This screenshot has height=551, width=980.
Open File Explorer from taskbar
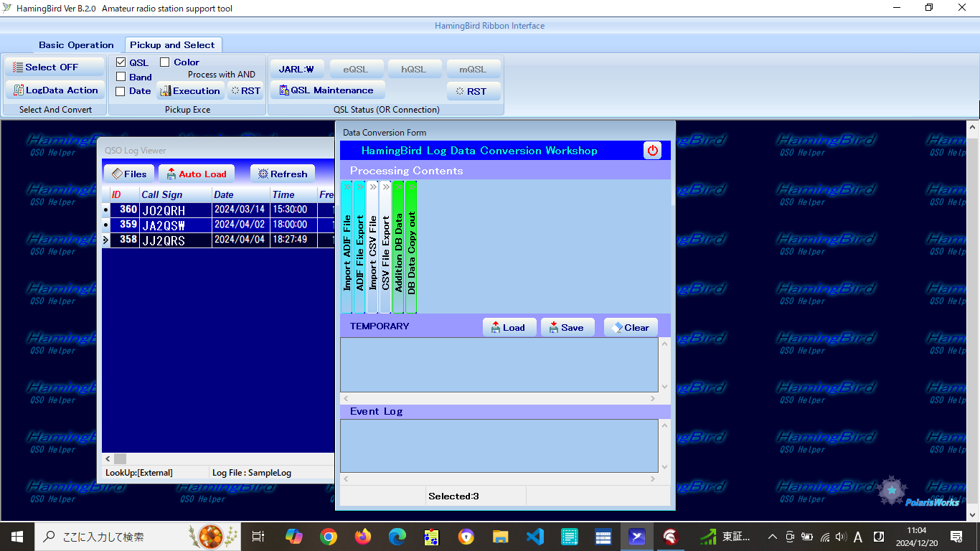pyautogui.click(x=501, y=536)
